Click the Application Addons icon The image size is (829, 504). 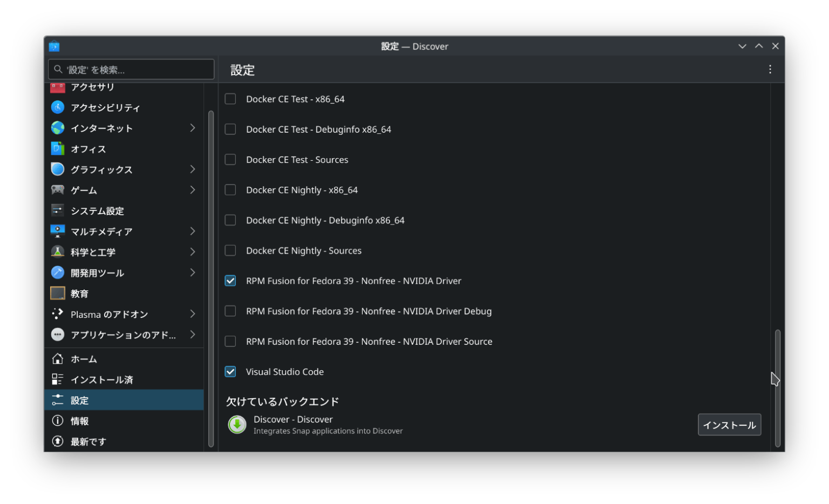[x=58, y=335]
